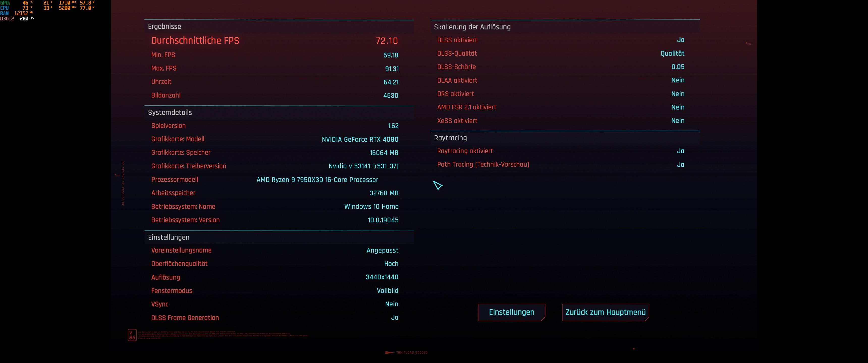
Task: Click the Prozessormodell label
Action: (175, 179)
